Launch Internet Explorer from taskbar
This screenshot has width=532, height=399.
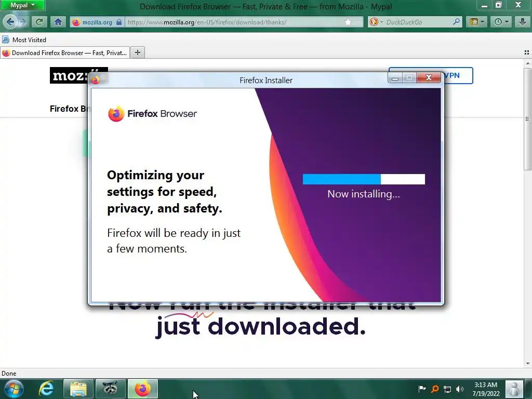[46, 389]
